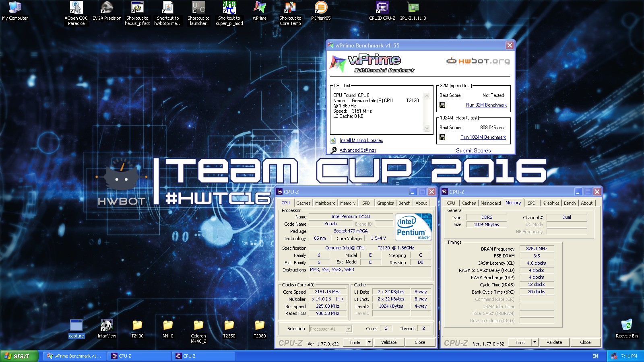
Task: Open the EVGA Precision desktop icon
Action: [x=107, y=8]
